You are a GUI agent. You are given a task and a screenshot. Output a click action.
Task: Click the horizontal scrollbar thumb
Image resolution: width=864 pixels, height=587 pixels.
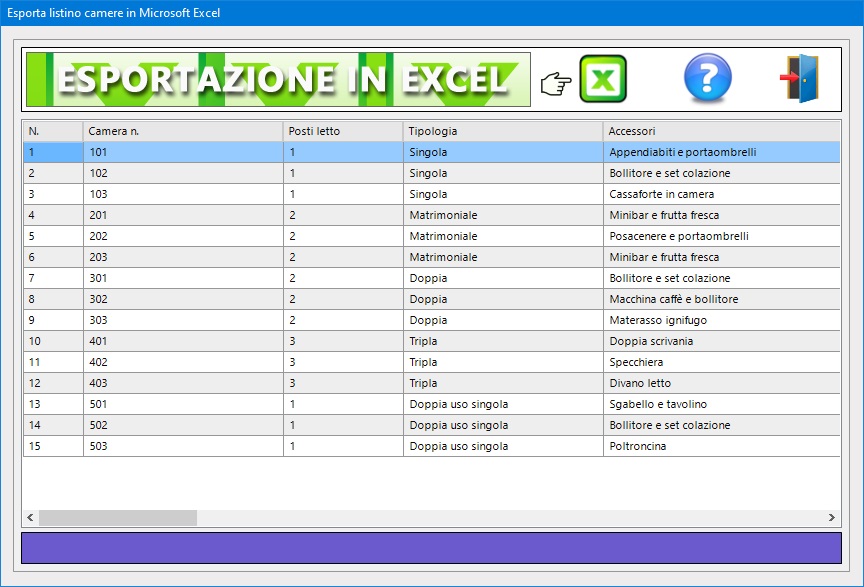coord(118,518)
